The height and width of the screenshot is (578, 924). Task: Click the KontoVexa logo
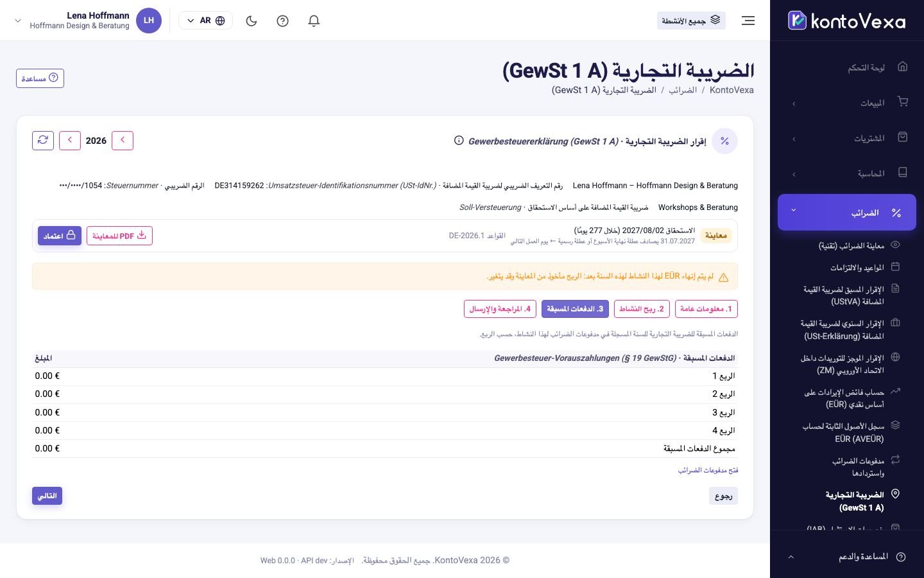coord(846,21)
